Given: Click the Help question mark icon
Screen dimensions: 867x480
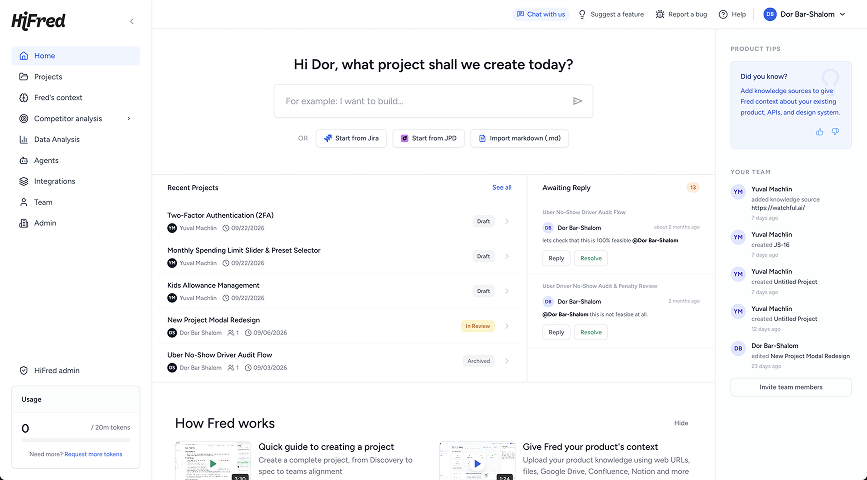Looking at the screenshot, I should 723,14.
